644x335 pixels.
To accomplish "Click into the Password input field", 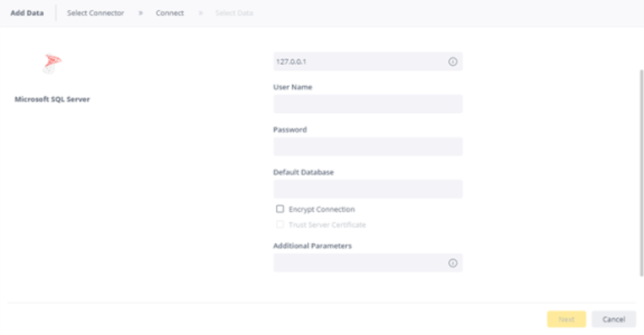I will [368, 147].
